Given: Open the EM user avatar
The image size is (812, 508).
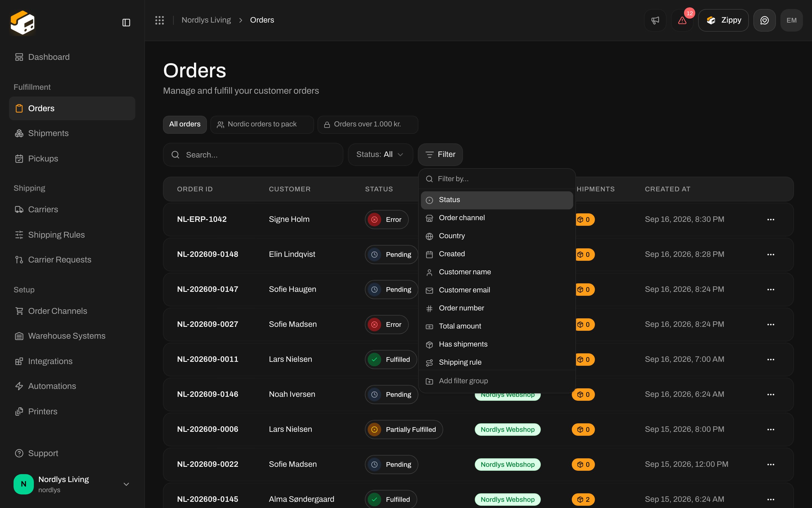Looking at the screenshot, I should click(791, 20).
